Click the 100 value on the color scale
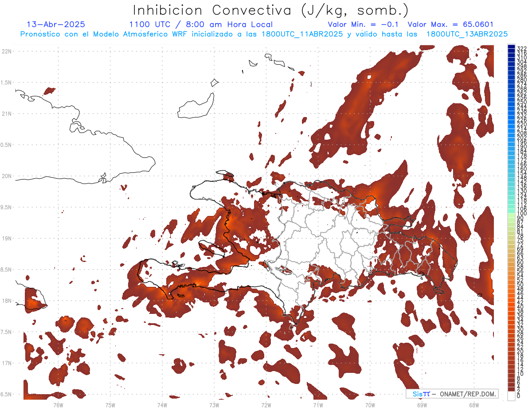The image size is (532, 411). point(521,214)
